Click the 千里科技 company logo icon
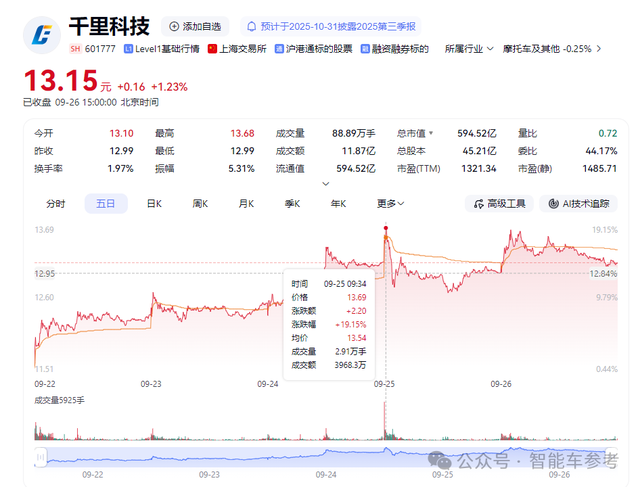640x487 pixels. [42, 35]
